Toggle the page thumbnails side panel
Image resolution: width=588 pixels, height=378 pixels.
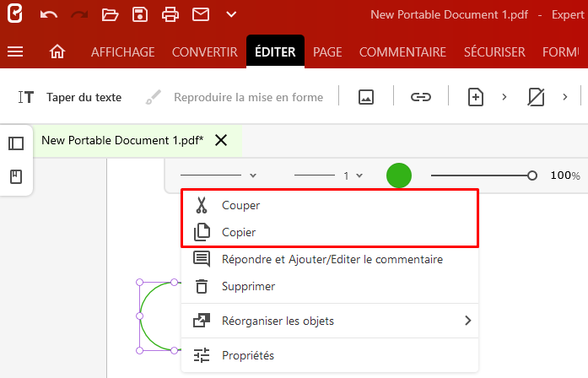16,143
